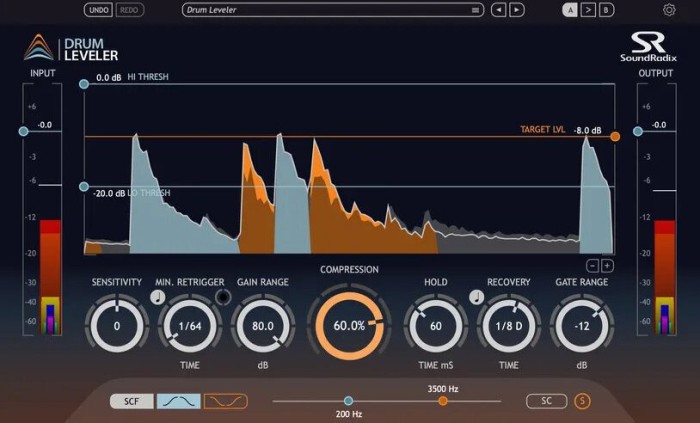Select the A comparison state

coord(570,10)
